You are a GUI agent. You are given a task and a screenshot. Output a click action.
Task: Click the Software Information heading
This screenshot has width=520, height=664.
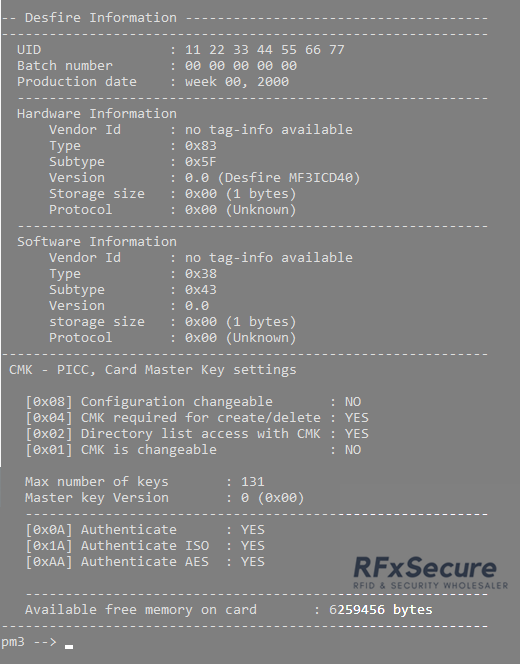pos(97,242)
